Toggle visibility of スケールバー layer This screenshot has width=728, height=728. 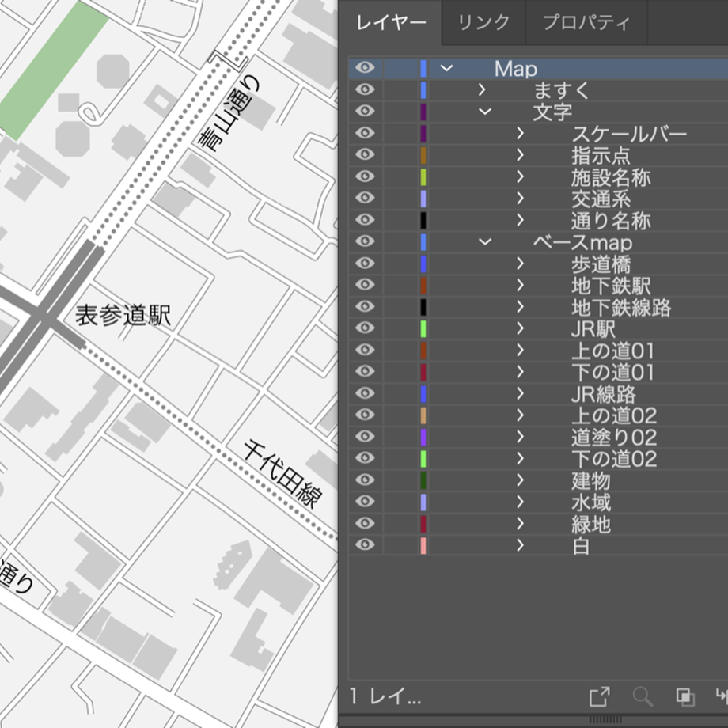click(x=365, y=133)
